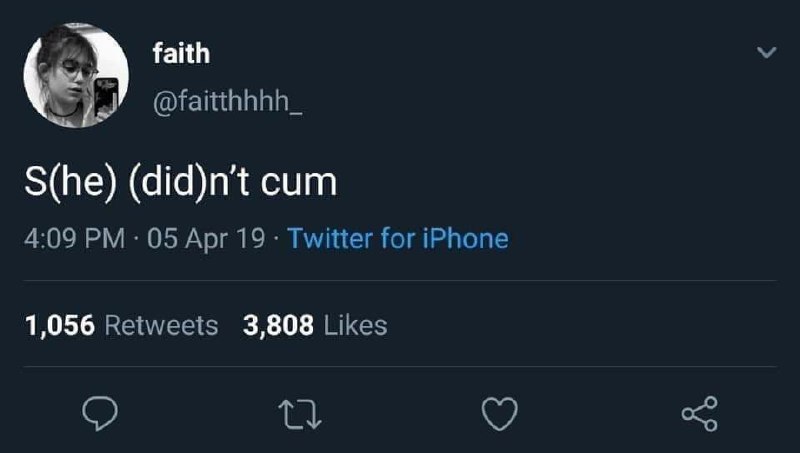Open the share icon options
The width and height of the screenshot is (800, 453).
(699, 414)
